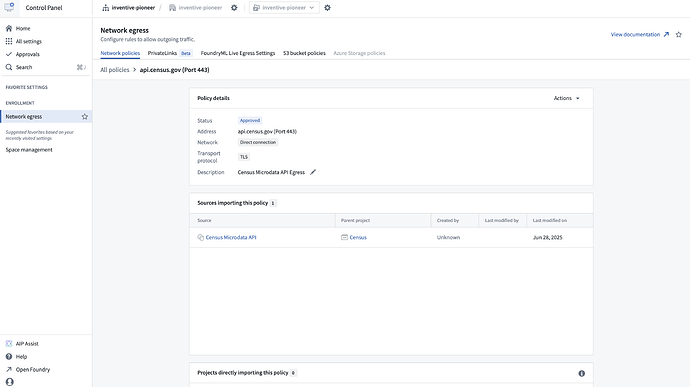Image resolution: width=690 pixels, height=387 pixels.
Task: Favorite this page with header star
Action: click(x=679, y=34)
